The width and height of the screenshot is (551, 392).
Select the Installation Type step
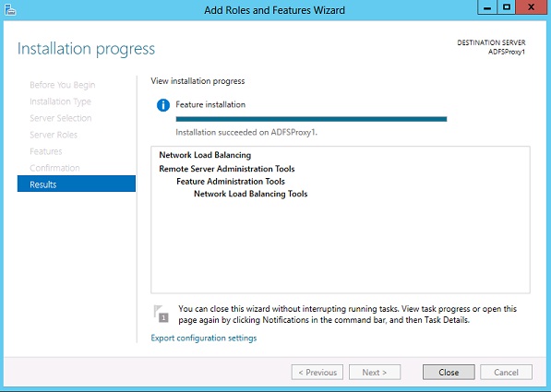pos(60,101)
